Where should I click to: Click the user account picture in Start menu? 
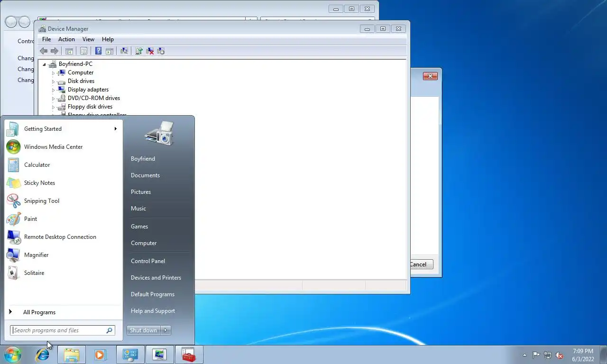[159, 133]
